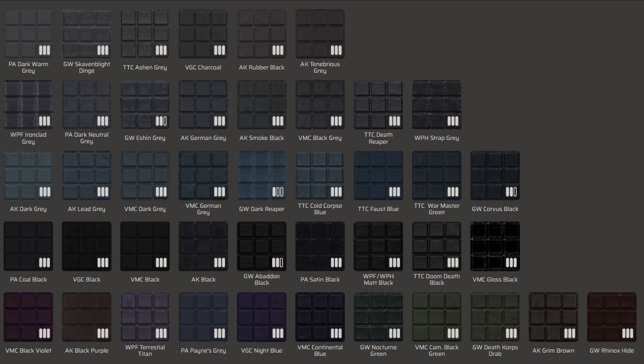Click the GW Death Korps Drab label
The image size is (644, 364).
[x=495, y=350]
